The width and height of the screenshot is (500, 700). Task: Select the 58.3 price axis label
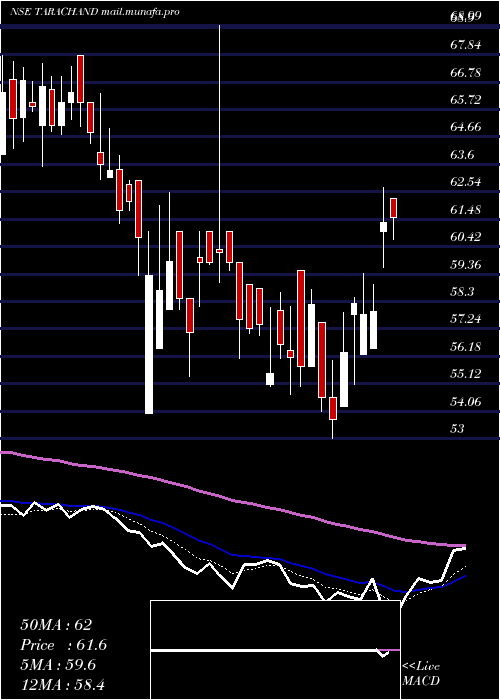click(462, 292)
